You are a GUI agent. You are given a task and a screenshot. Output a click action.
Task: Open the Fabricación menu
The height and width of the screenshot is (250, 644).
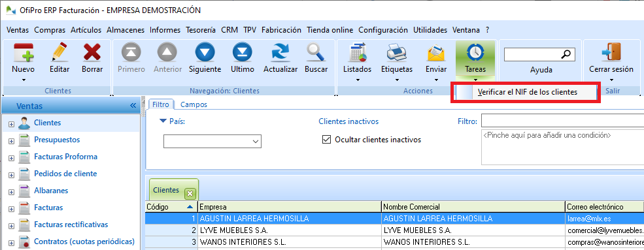281,30
